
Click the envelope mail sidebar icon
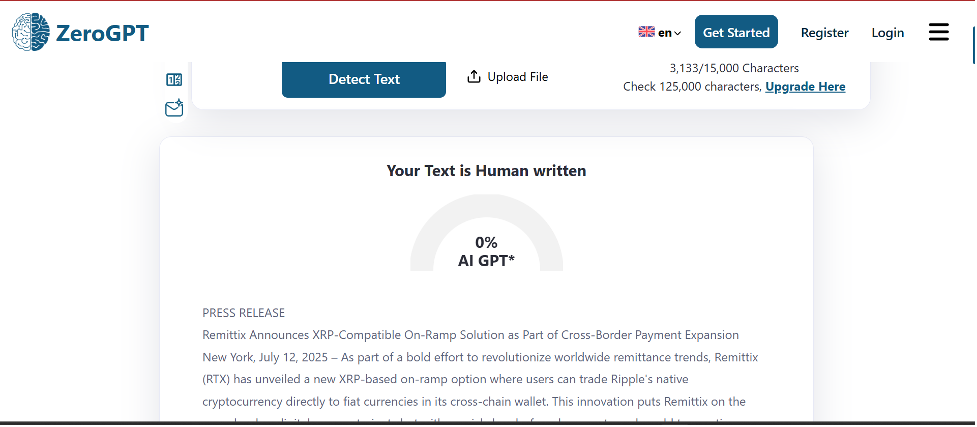[x=174, y=108]
